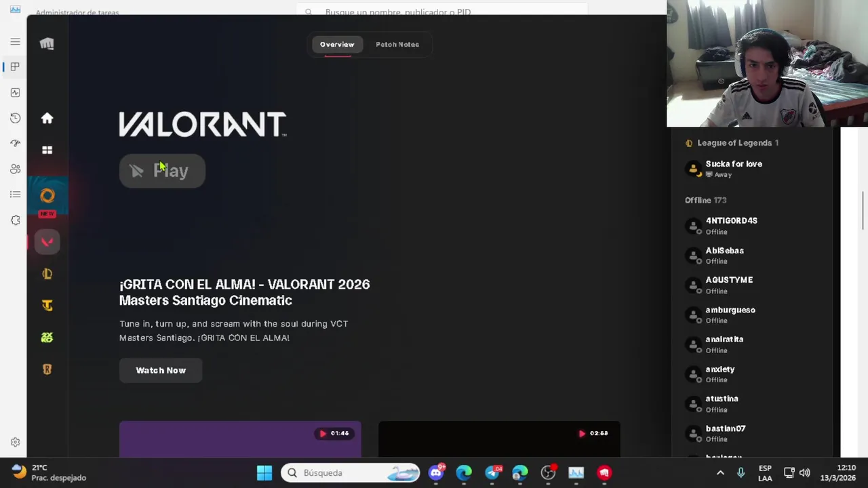Open the clock showing 12:10
The height and width of the screenshot is (488, 868).
(837, 473)
